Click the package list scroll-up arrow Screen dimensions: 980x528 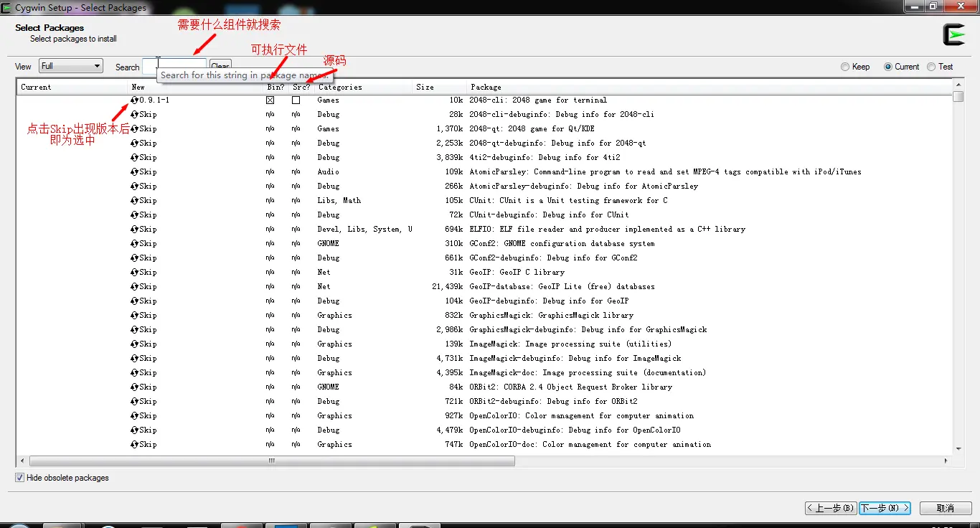(958, 85)
